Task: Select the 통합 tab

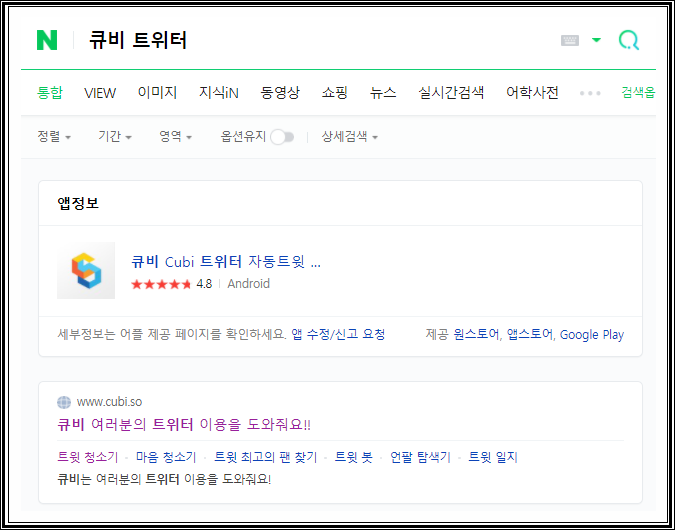Action: tap(50, 93)
